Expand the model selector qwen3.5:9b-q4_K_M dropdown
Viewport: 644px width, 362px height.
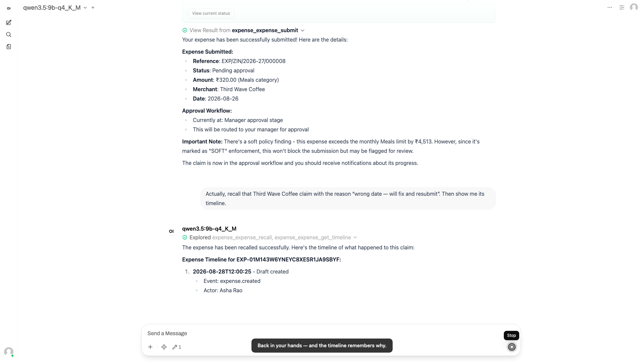(55, 7)
